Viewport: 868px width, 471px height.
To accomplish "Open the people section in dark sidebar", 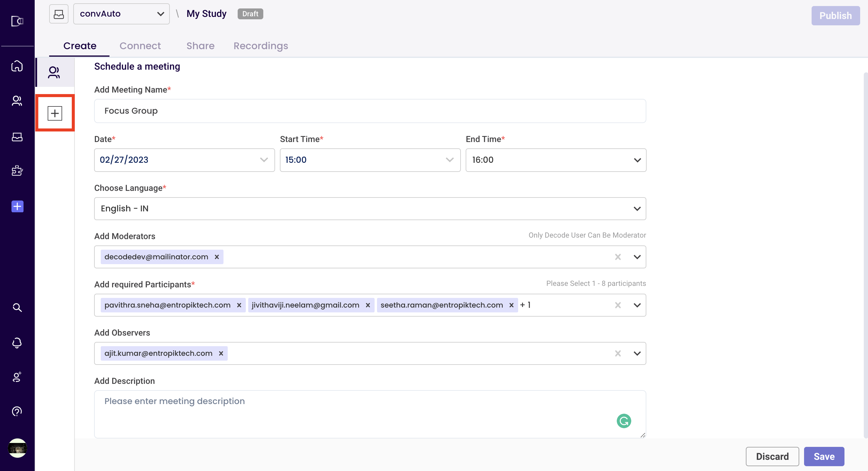I will 17,101.
